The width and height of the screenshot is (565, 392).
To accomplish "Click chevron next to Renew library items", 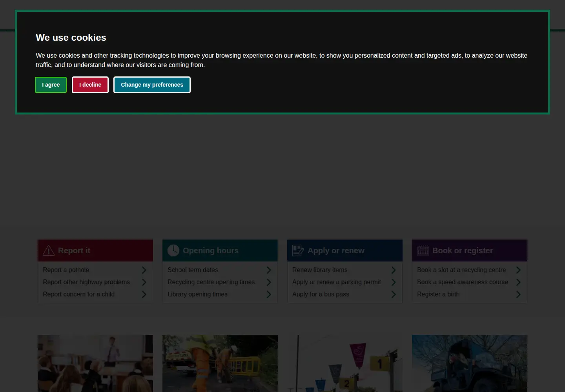I will [x=394, y=270].
